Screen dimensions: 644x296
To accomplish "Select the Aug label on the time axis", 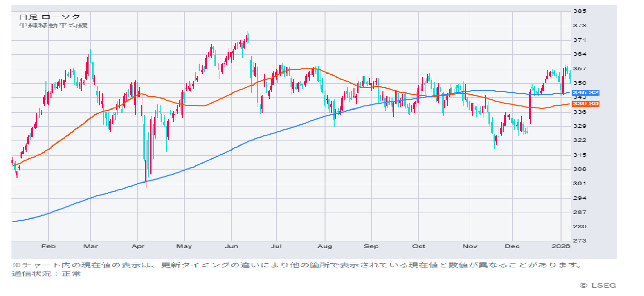I will (325, 246).
